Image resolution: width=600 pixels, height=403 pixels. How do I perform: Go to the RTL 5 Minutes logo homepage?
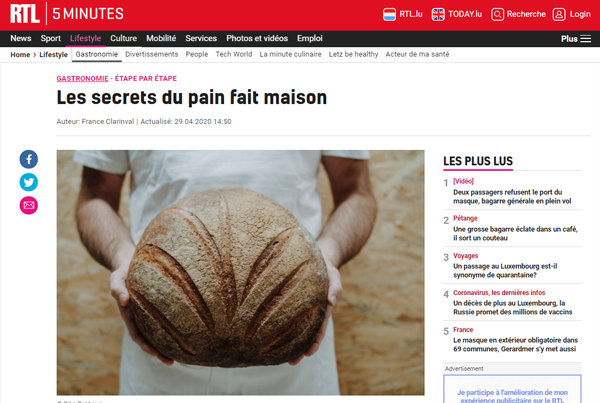point(67,14)
